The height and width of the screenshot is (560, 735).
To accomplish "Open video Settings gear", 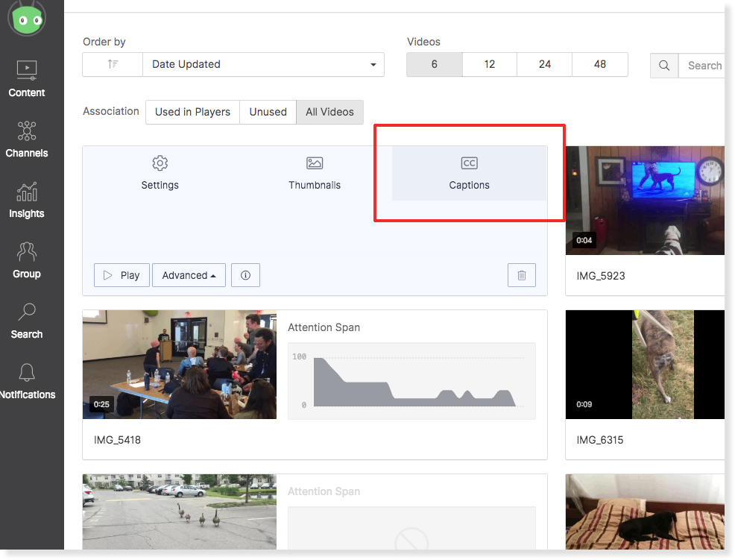I will (x=160, y=173).
